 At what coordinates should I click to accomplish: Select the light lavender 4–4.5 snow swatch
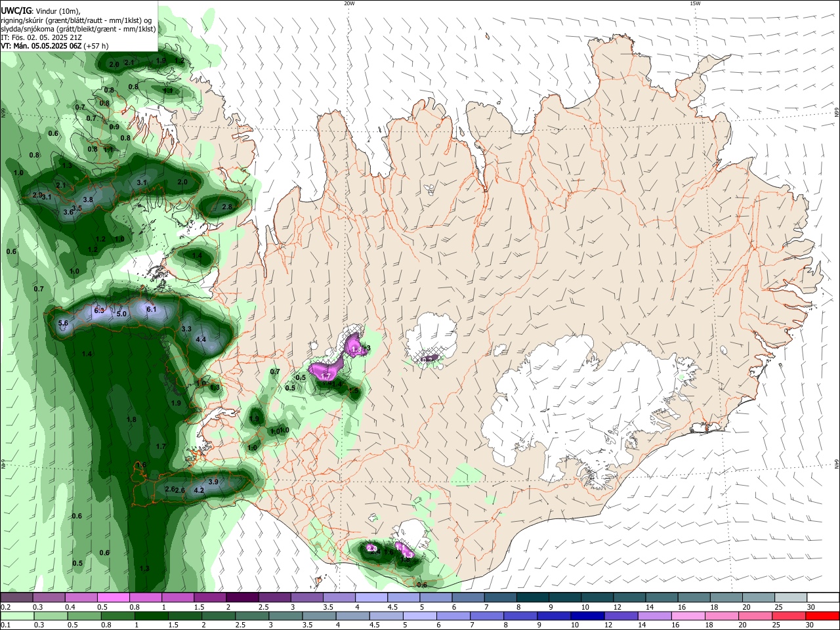pos(371,598)
